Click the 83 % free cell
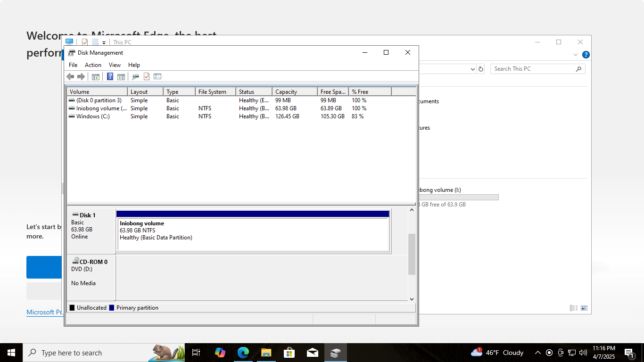644x362 pixels. point(357,116)
